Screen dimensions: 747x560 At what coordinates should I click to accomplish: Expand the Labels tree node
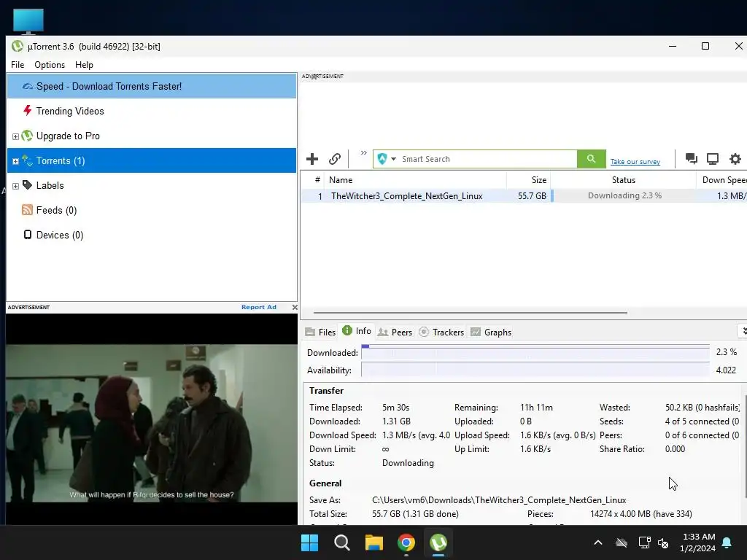(x=15, y=186)
